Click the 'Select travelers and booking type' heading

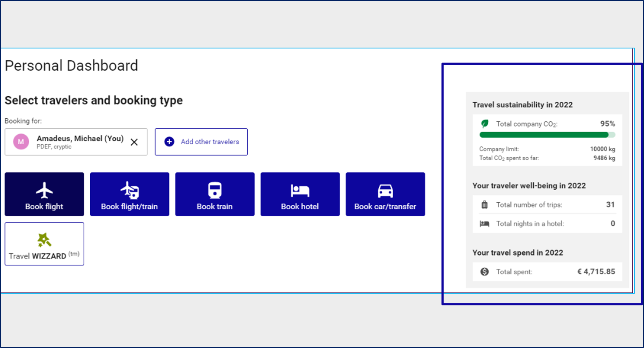point(94,100)
